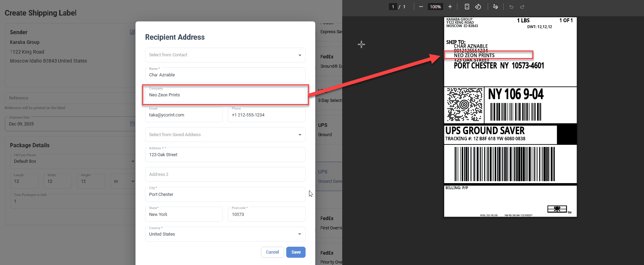The width and height of the screenshot is (644, 265).
Task: Click the Company field with Neo Zeon Prints
Action: (225, 95)
